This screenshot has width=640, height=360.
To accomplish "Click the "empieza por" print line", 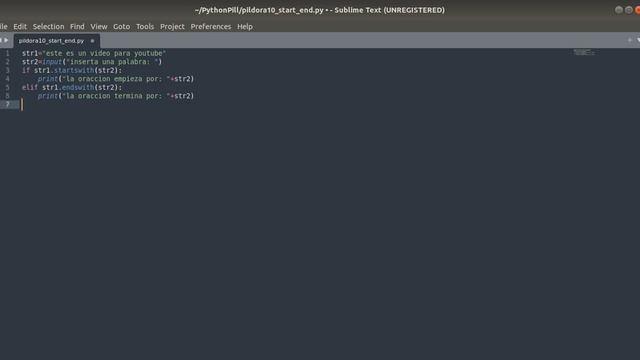I will click(x=116, y=79).
